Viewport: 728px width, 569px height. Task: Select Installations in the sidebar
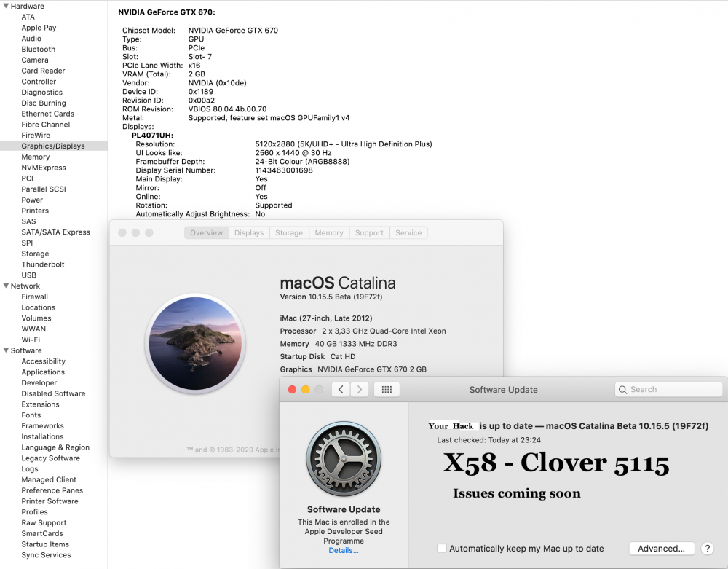pyautogui.click(x=42, y=436)
